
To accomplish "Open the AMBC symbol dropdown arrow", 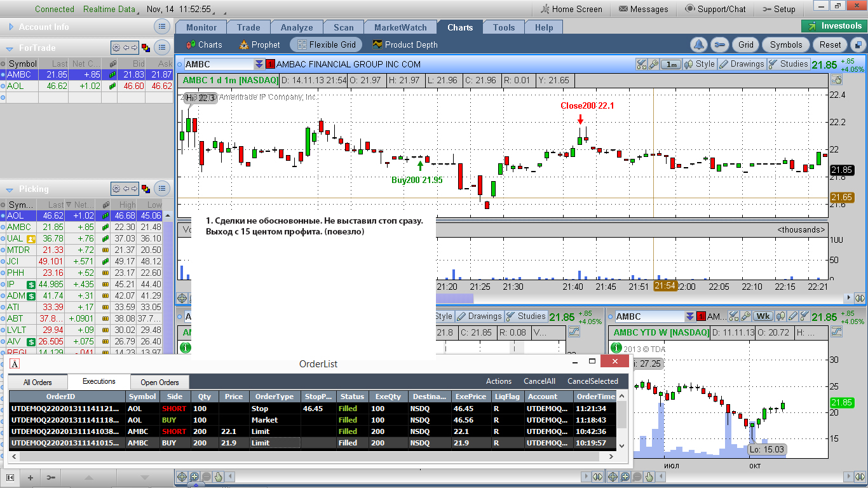I will (x=259, y=64).
